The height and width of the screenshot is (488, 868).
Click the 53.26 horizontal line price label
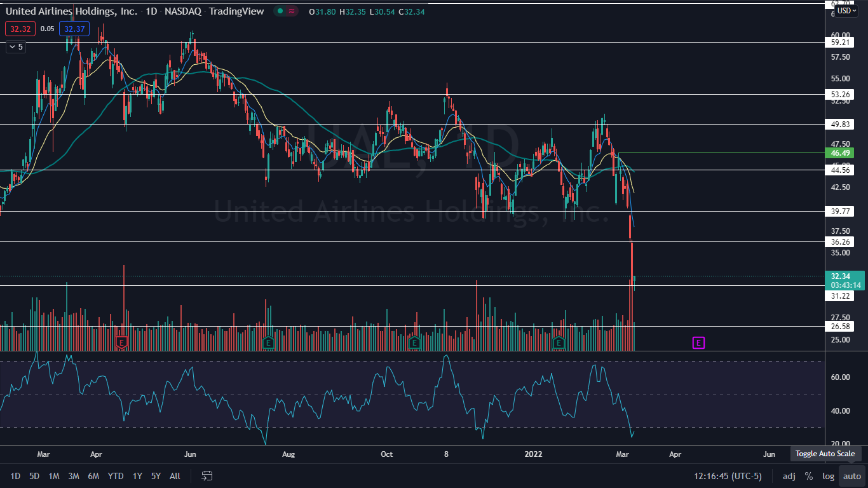coord(841,94)
